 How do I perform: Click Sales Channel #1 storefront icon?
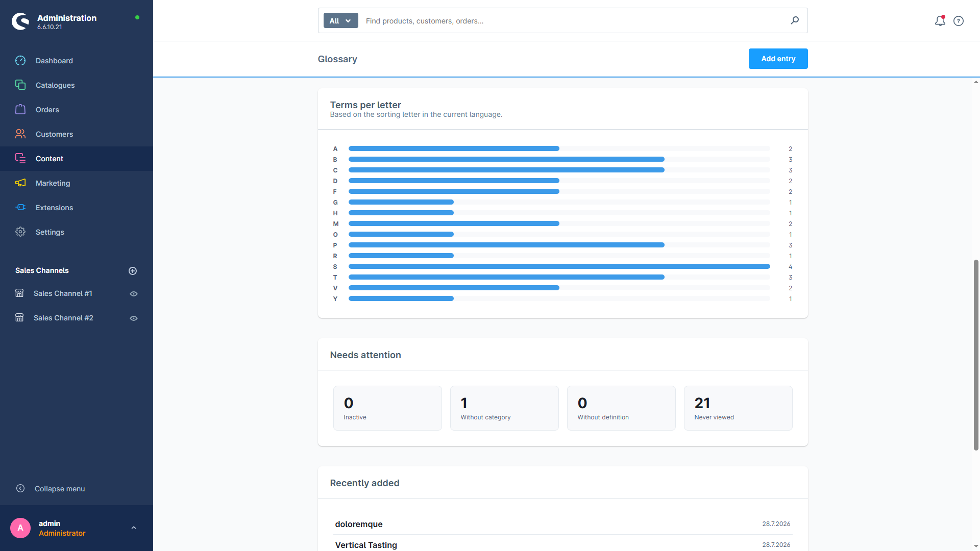point(19,293)
